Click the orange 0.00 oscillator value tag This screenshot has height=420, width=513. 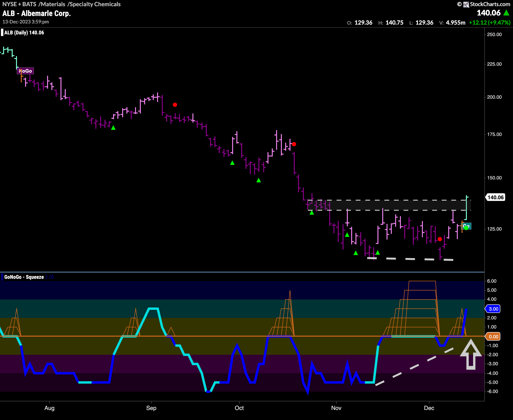pos(493,337)
